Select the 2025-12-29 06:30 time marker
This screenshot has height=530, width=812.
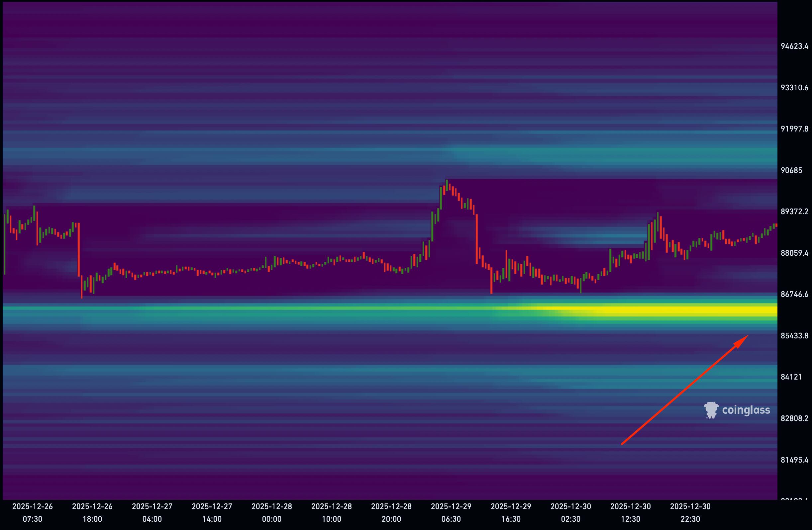point(451,513)
